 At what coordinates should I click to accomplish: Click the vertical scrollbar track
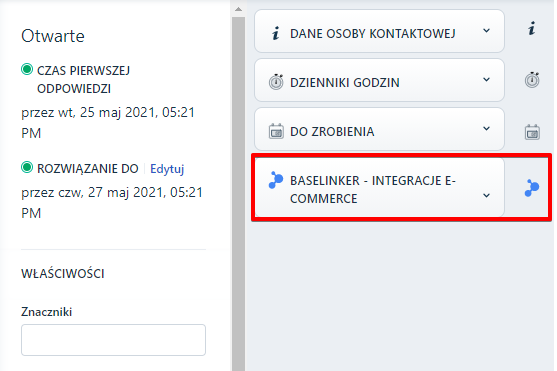238,194
